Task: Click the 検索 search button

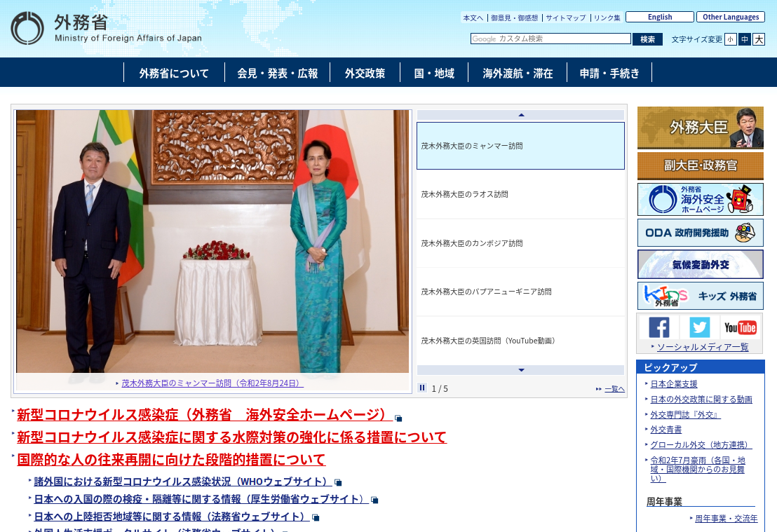Action: 648,39
